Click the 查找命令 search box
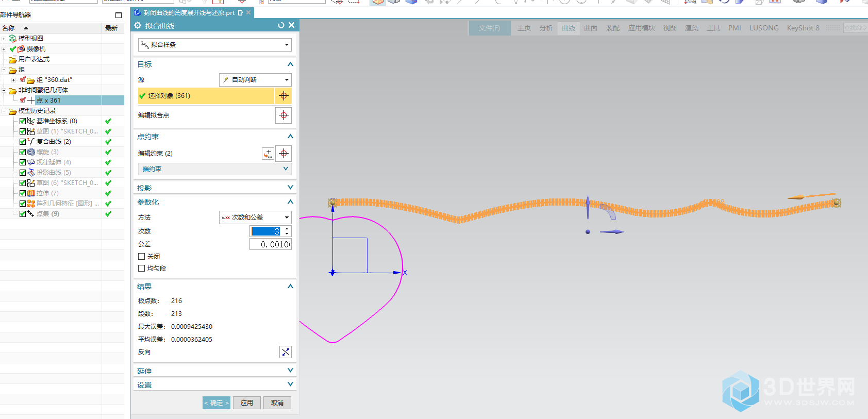The image size is (868, 419). (x=855, y=28)
